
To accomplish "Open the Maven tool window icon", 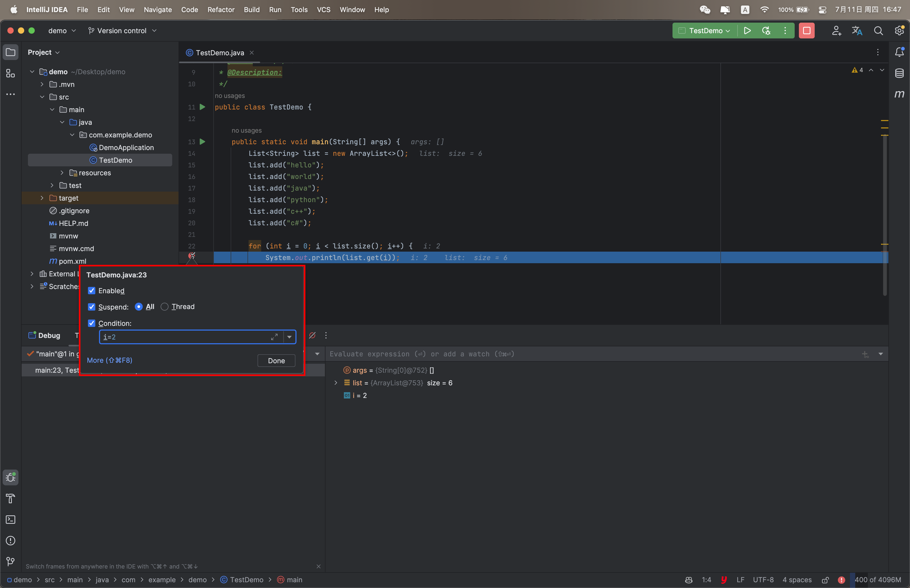I will coord(899,94).
